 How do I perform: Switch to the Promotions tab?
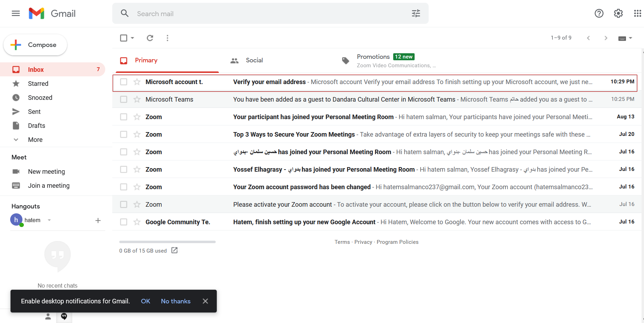point(373,60)
